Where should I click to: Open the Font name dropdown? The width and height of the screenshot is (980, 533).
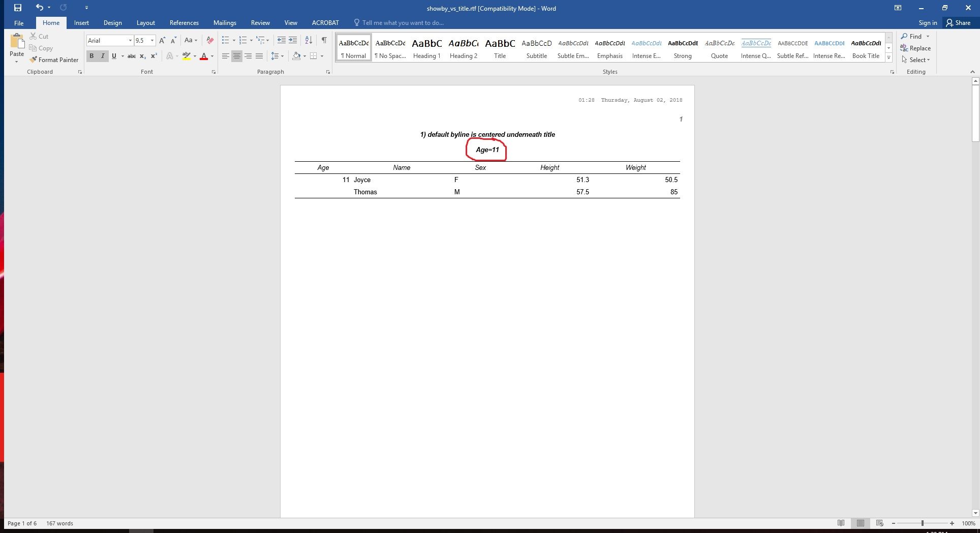tap(130, 40)
